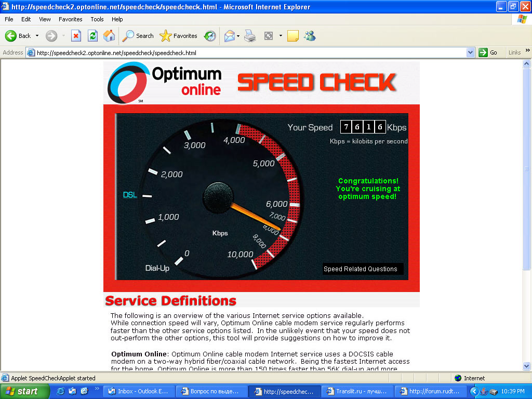The width and height of the screenshot is (532, 399).
Task: Open the History toolbar icon
Action: tap(210, 36)
